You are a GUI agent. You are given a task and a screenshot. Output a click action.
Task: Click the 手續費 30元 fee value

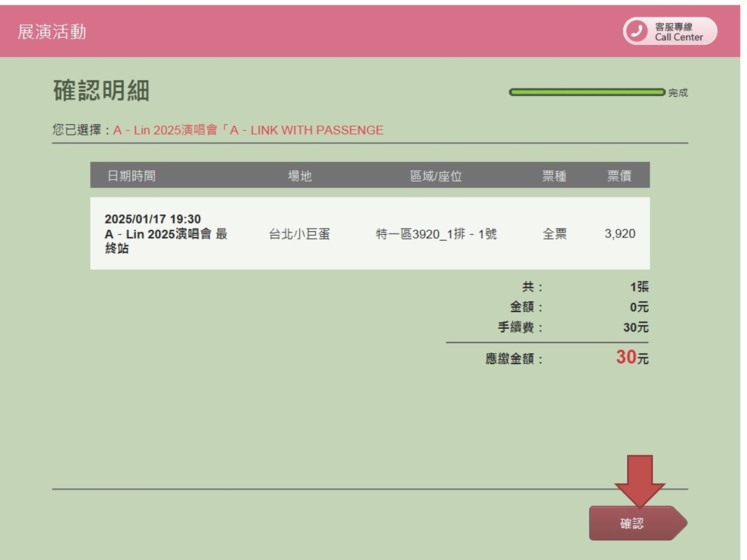(636, 327)
